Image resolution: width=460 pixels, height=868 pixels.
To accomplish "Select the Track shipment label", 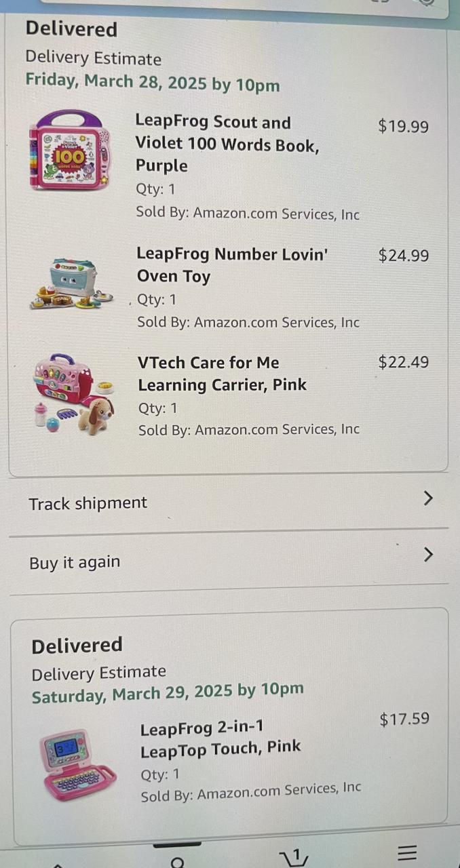I will click(x=88, y=503).
